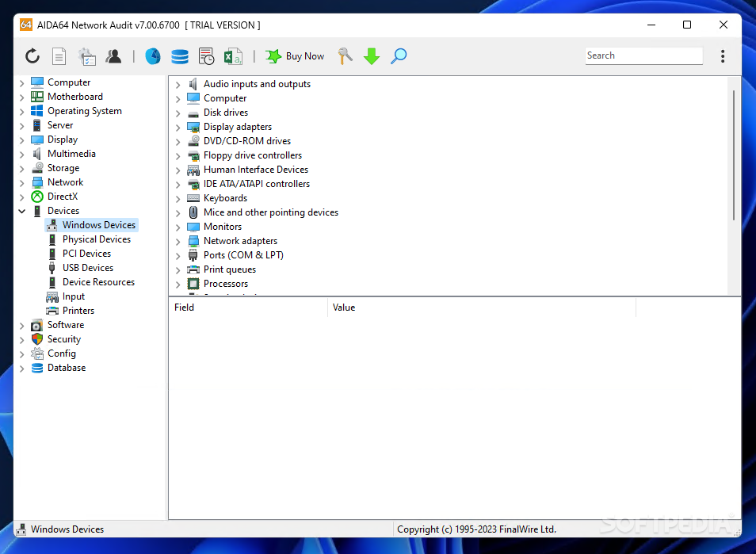
Task: Click the magnifier search toolbar icon
Action: click(399, 56)
